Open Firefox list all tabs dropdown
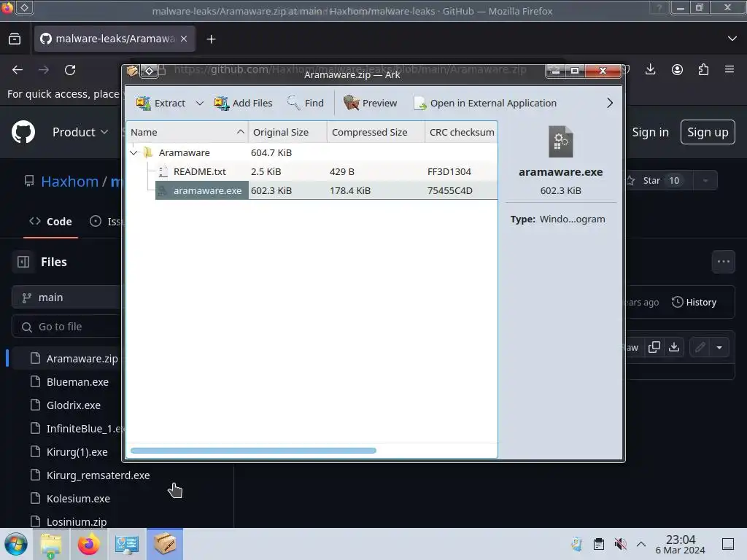 732,39
